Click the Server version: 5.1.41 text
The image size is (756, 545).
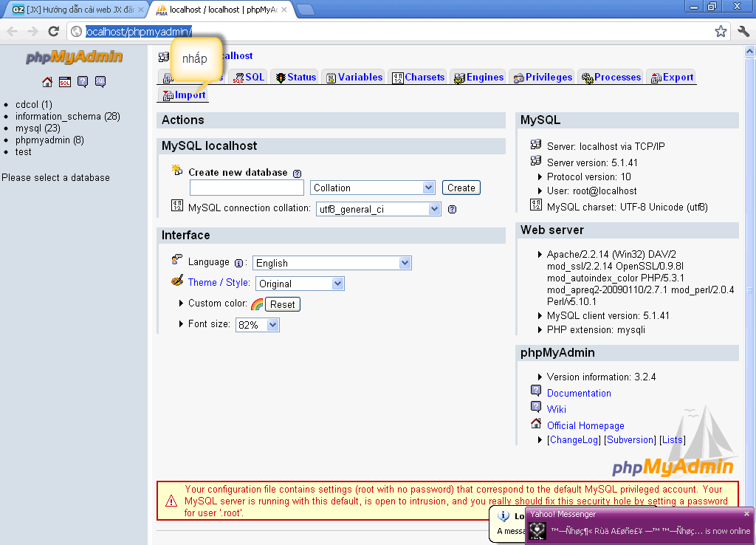(x=592, y=162)
